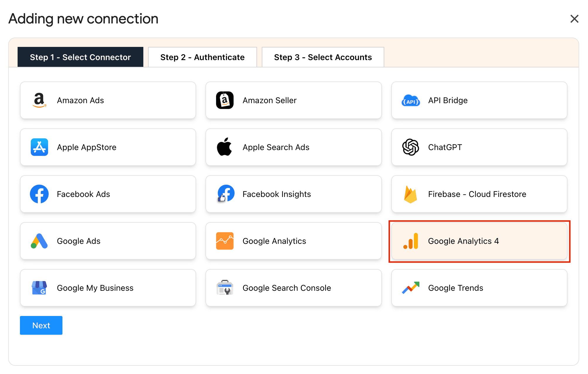Choose the Facebook Ads connector card
The image size is (588, 374).
pos(108,194)
